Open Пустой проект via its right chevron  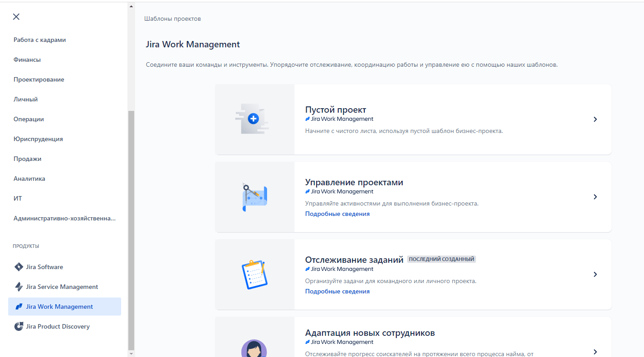(595, 119)
